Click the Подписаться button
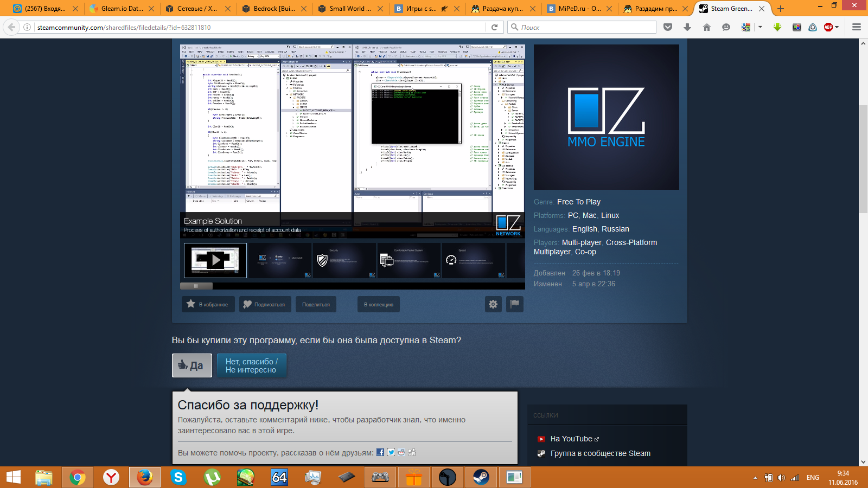Viewport: 868px width, 488px height. click(x=265, y=304)
